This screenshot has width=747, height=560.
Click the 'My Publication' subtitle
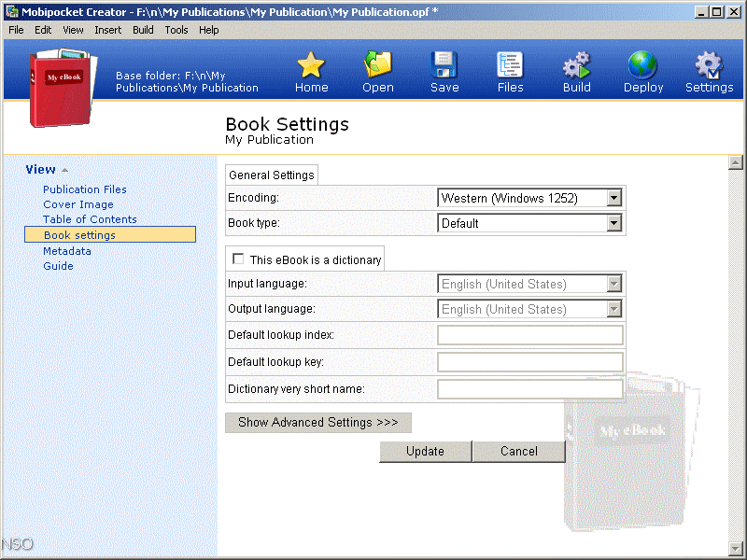click(270, 139)
